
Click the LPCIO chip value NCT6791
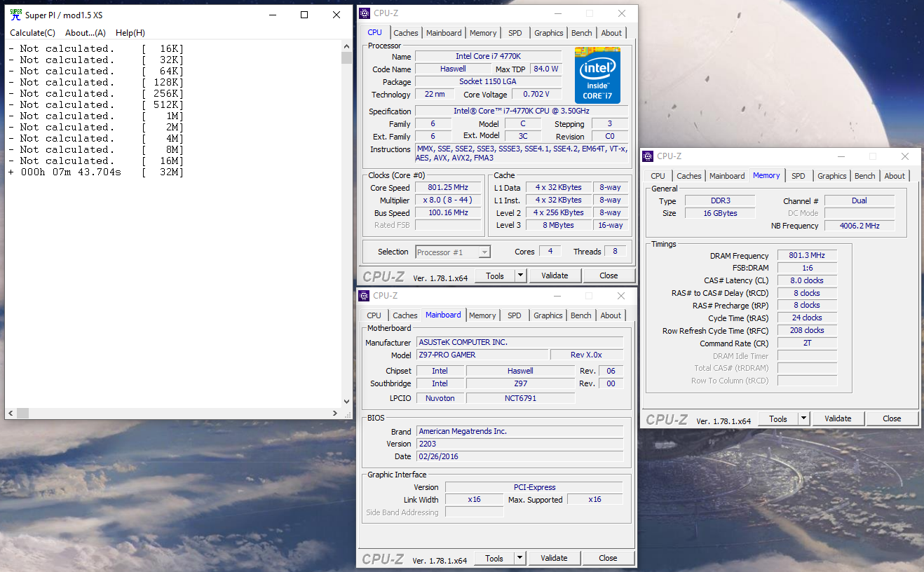pyautogui.click(x=520, y=398)
